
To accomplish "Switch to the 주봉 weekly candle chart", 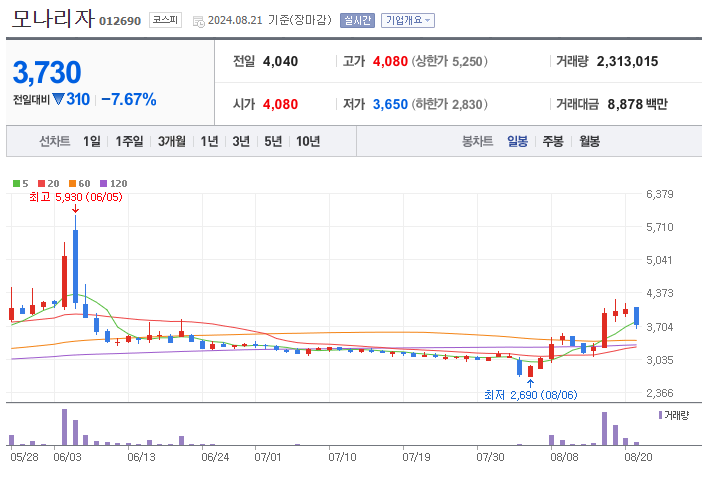I will tap(553, 141).
